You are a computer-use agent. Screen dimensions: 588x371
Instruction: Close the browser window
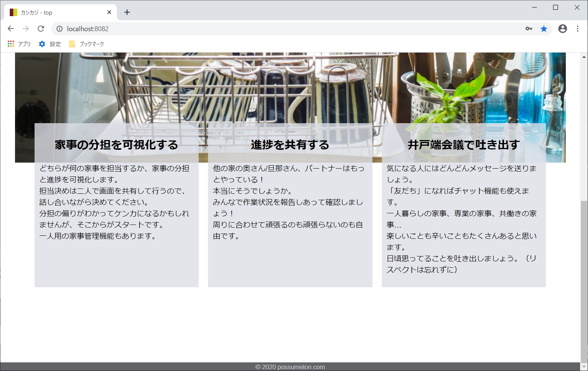tap(577, 8)
